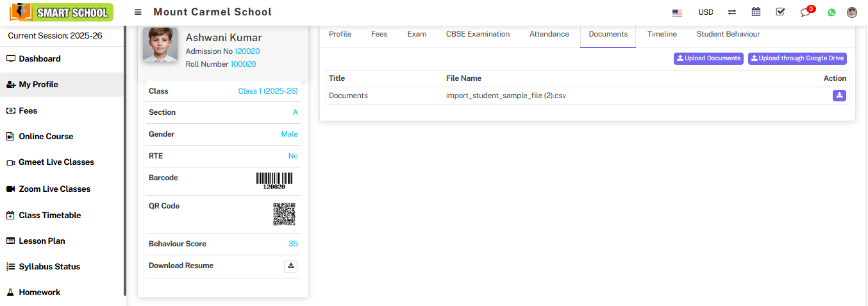Click the student QR code image
868x306 pixels.
284,214
